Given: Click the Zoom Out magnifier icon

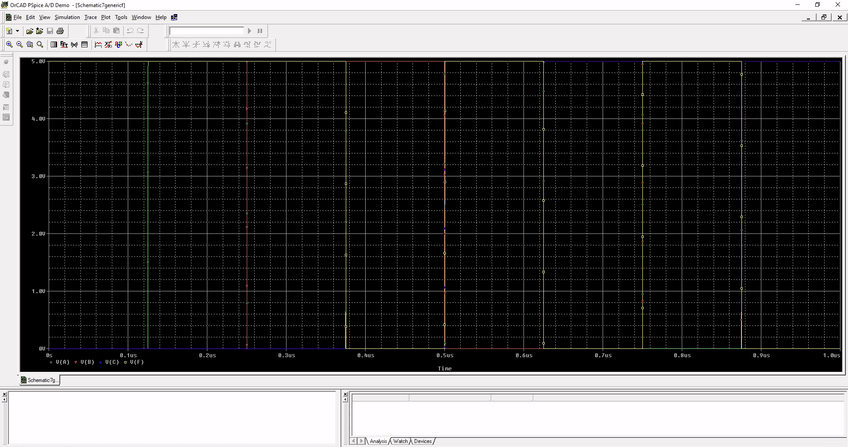Looking at the screenshot, I should [x=19, y=45].
